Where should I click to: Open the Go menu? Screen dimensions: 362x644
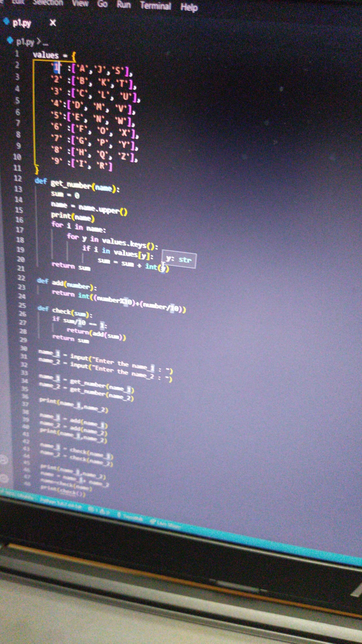point(102,4)
